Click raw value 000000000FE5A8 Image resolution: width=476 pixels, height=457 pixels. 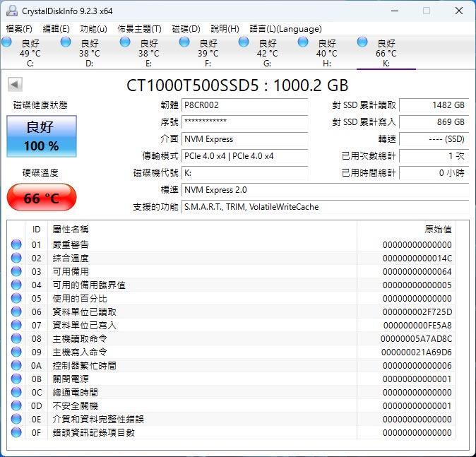(x=417, y=325)
